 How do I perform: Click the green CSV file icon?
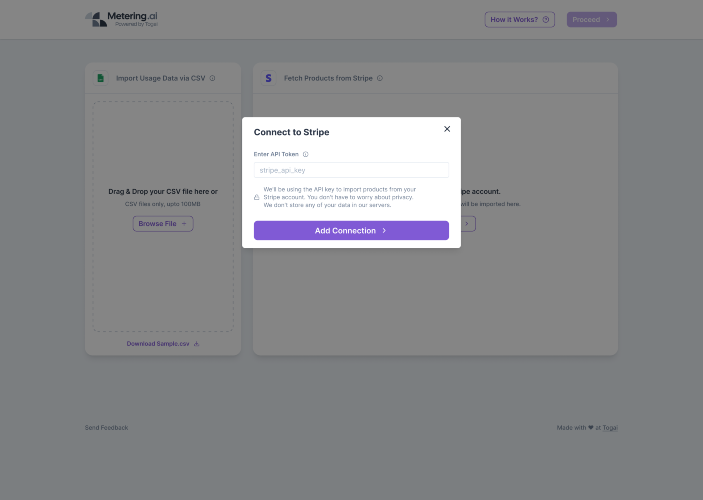tap(101, 78)
